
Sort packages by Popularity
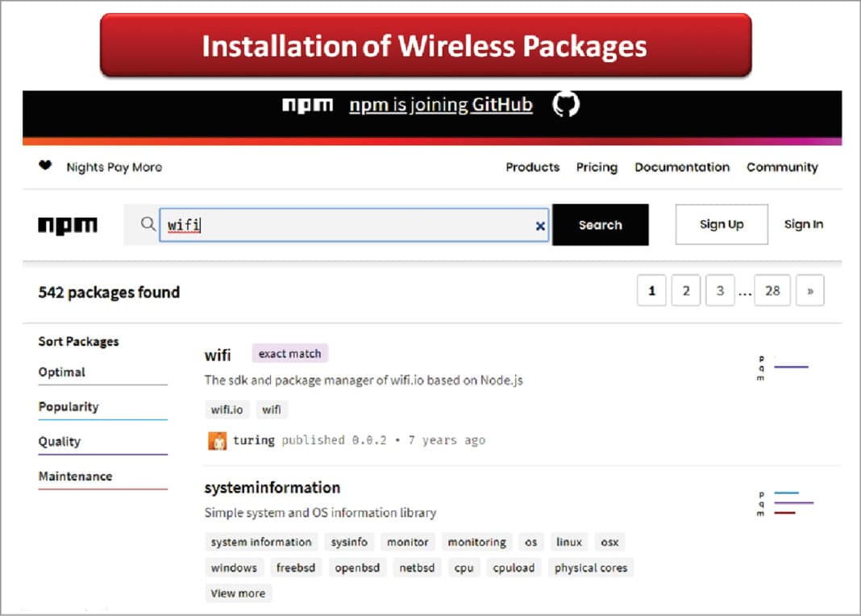tap(69, 406)
